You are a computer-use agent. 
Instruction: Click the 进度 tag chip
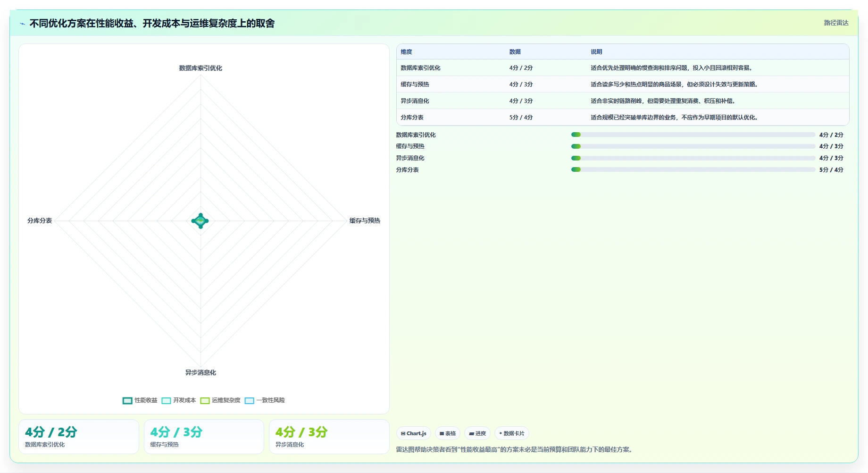click(477, 433)
